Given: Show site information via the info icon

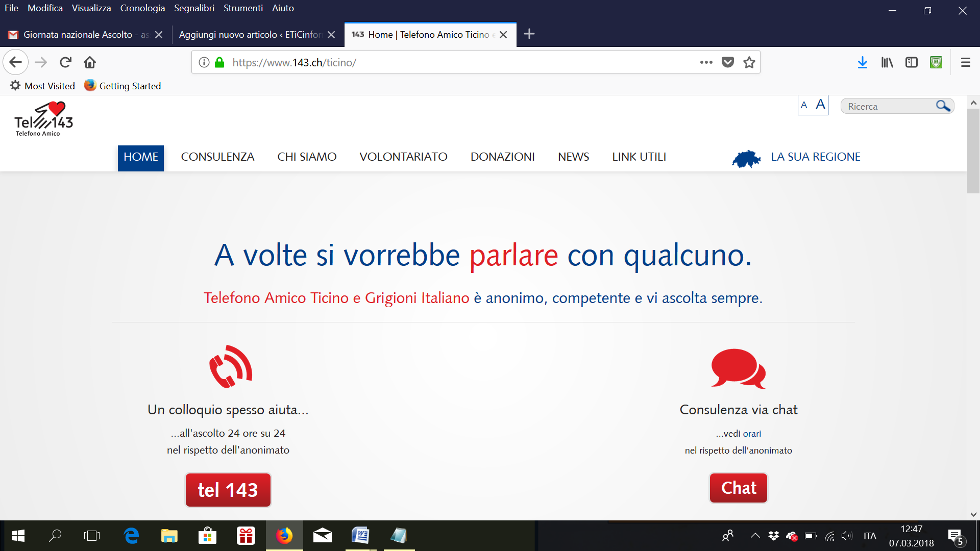Looking at the screenshot, I should (204, 62).
